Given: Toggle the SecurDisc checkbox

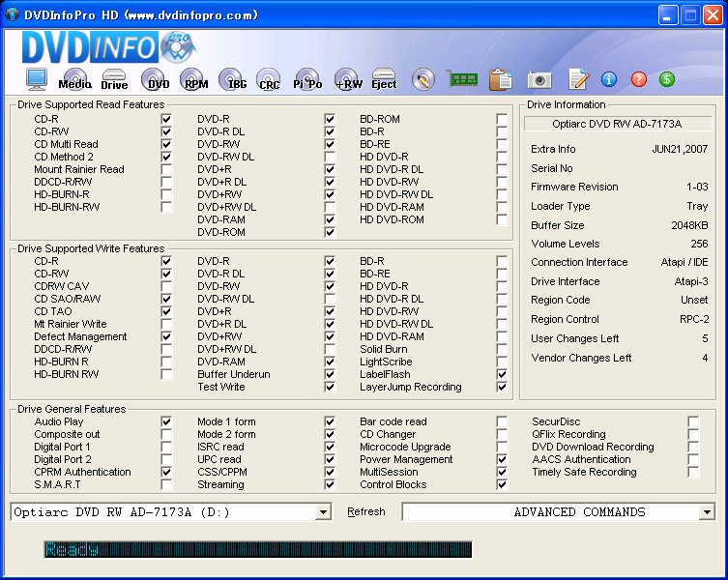Looking at the screenshot, I should click(693, 421).
